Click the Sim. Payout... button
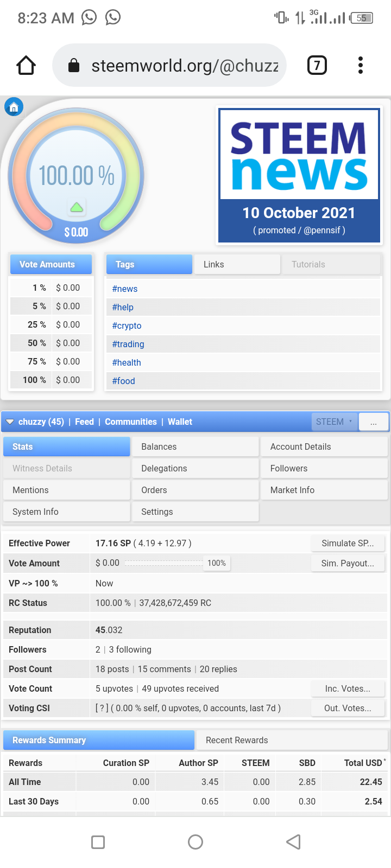Image resolution: width=391 pixels, height=868 pixels. [348, 563]
